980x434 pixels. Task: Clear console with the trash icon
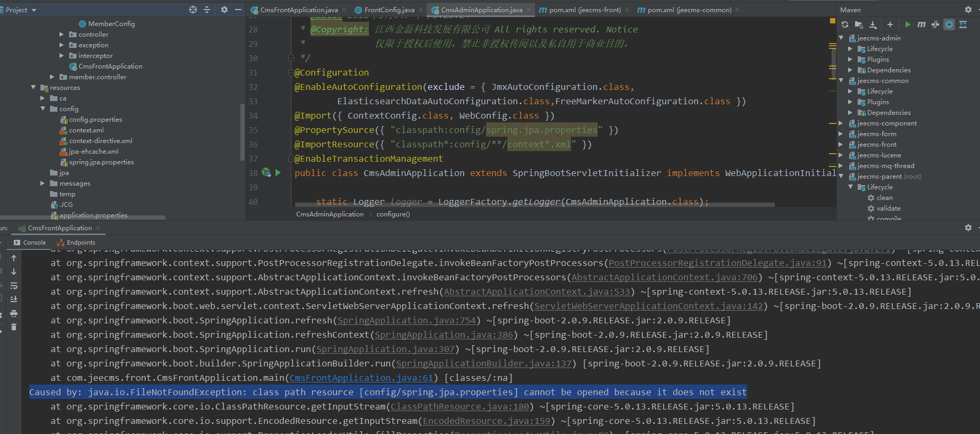(x=14, y=327)
